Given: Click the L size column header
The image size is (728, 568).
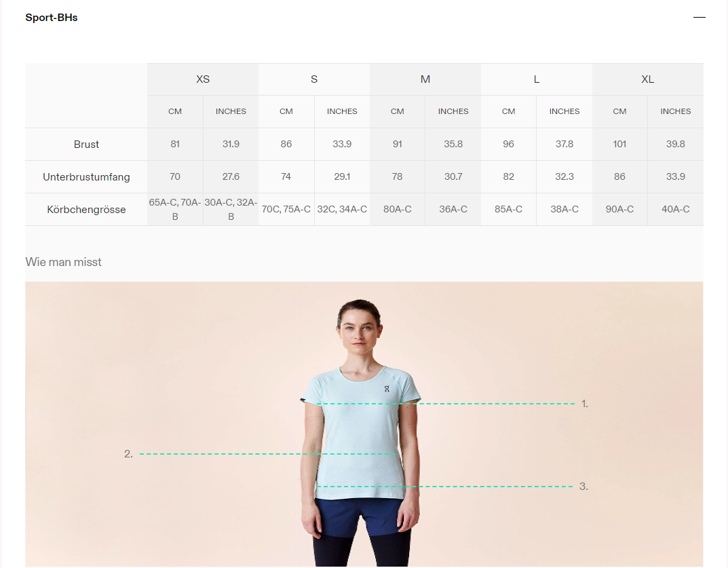Looking at the screenshot, I should pos(537,79).
